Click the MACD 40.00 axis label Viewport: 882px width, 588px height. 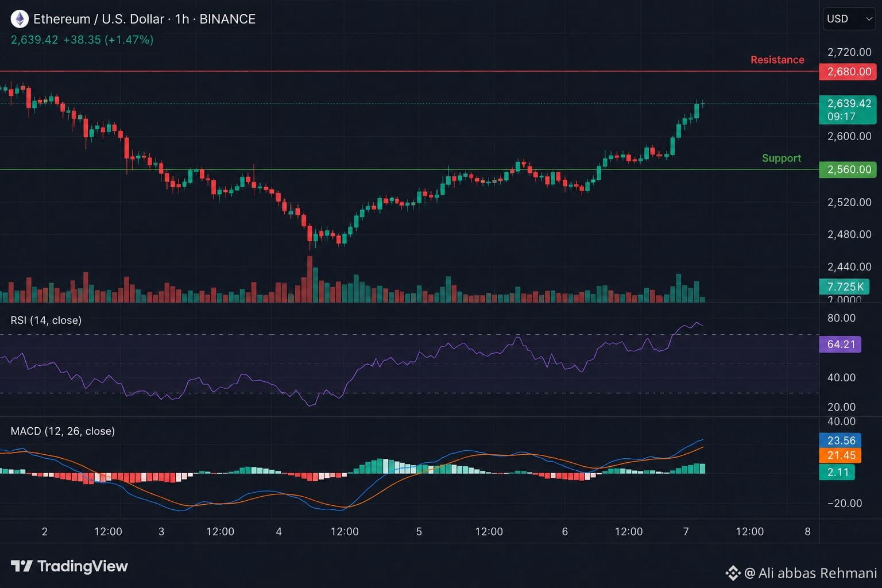click(x=841, y=421)
